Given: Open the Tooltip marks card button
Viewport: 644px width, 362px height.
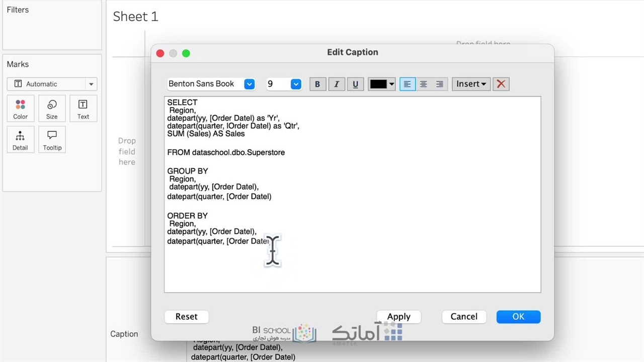Looking at the screenshot, I should tap(52, 140).
